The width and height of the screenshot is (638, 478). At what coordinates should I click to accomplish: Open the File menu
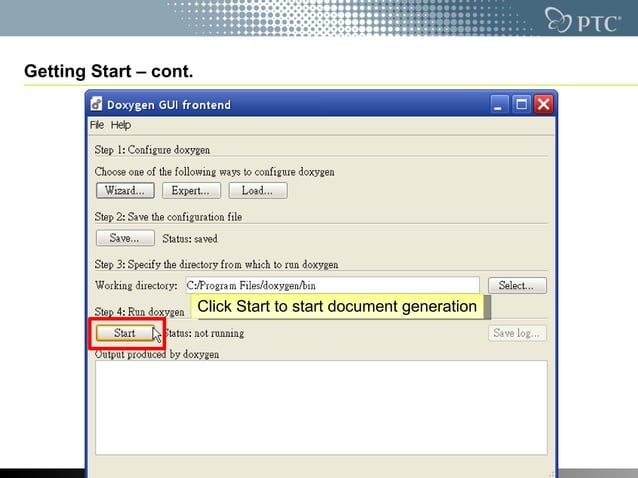coord(96,125)
